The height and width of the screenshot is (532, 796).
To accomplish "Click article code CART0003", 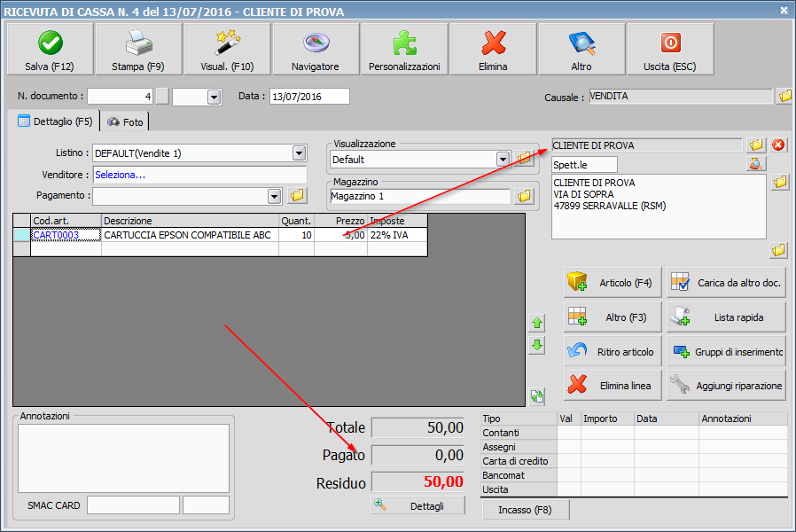I will point(66,235).
